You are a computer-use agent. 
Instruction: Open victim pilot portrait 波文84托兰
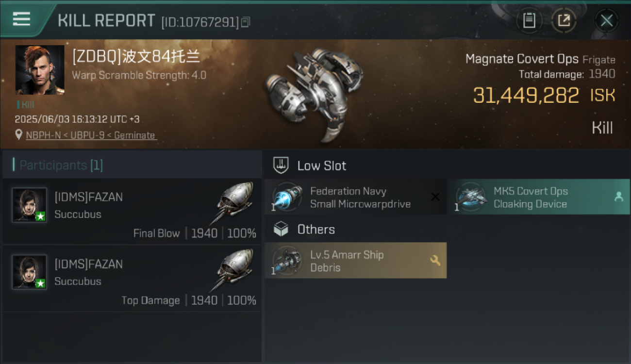(x=40, y=70)
